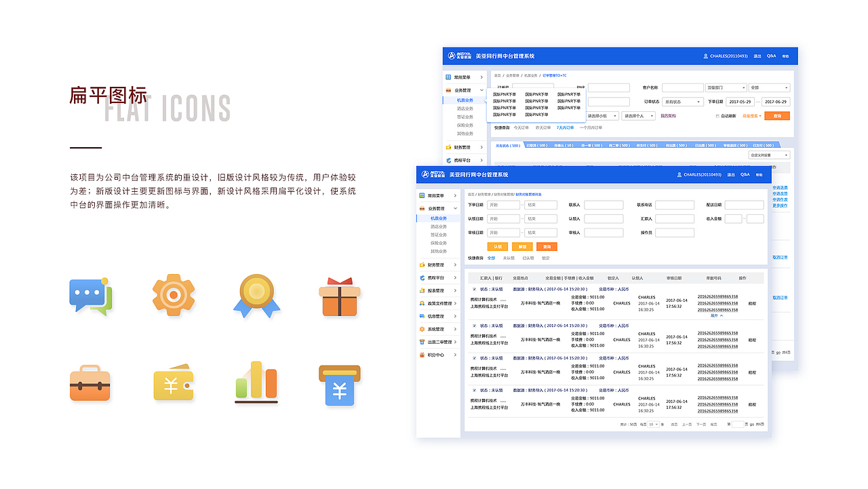
Task: Click the large orange briefcase icon
Action: (90, 383)
